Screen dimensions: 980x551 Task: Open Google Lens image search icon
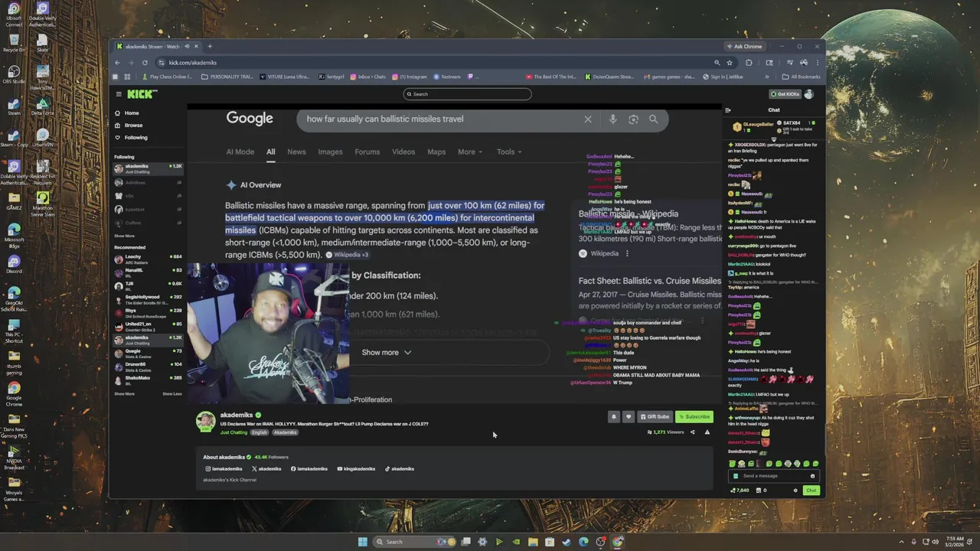tap(633, 119)
